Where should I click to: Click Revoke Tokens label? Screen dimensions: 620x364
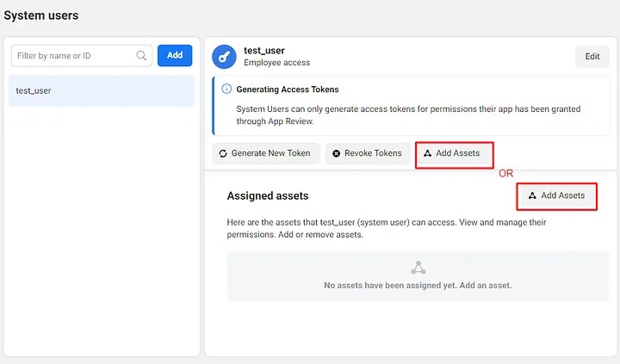tap(373, 153)
